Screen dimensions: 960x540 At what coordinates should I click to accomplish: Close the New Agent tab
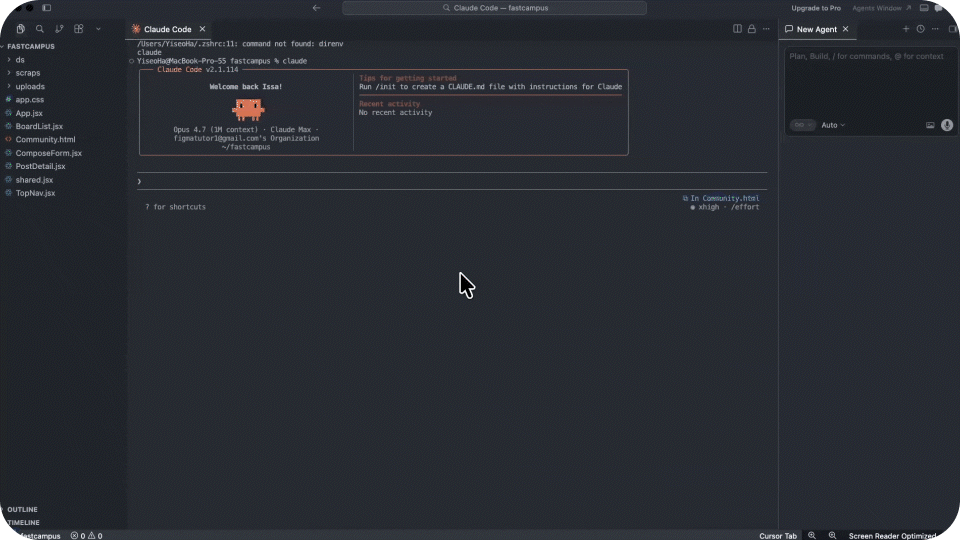pyautogui.click(x=846, y=29)
